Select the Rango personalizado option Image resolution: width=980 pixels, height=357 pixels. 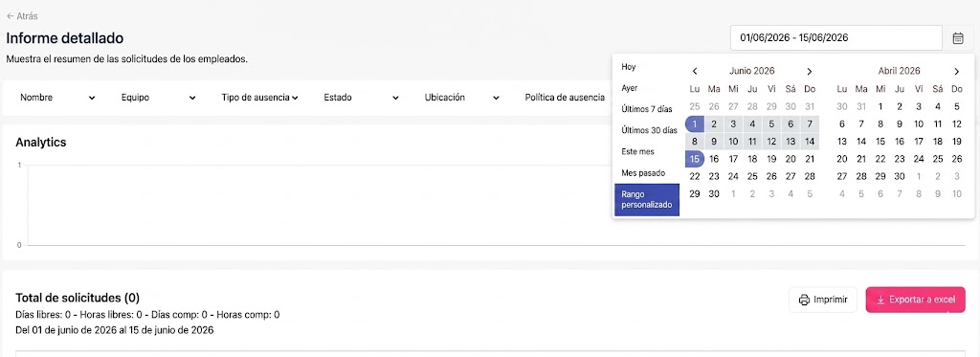[x=647, y=199]
